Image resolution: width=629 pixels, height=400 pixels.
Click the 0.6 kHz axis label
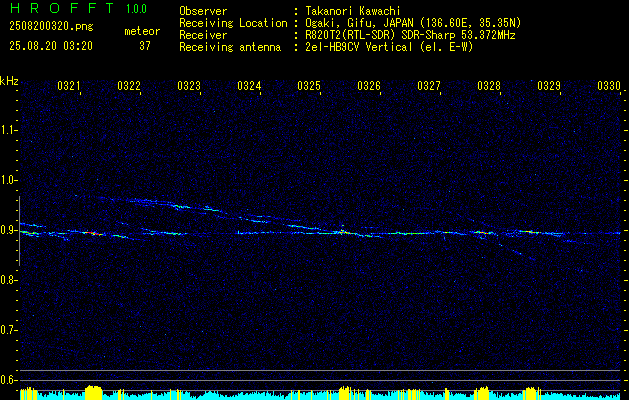pyautogui.click(x=8, y=380)
